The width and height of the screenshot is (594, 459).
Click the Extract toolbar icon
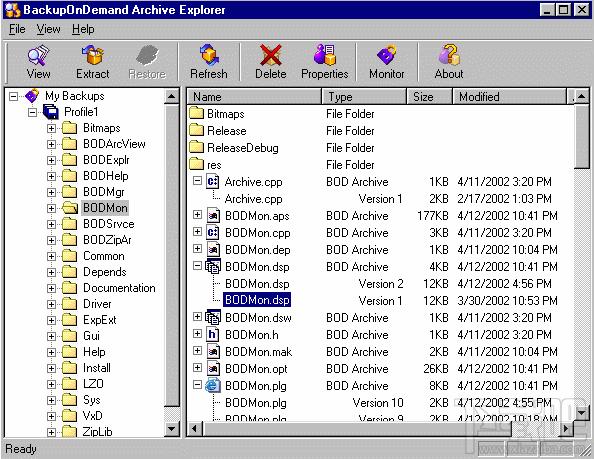tap(92, 56)
